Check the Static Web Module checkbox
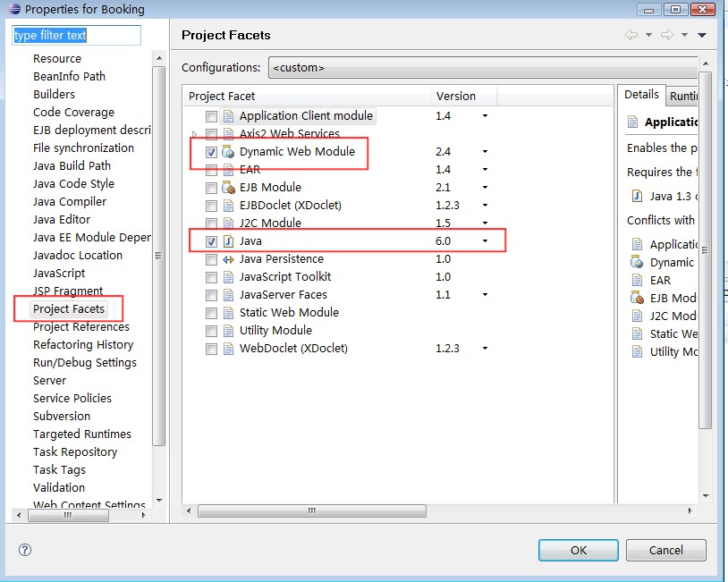The height and width of the screenshot is (582, 728). [211, 313]
